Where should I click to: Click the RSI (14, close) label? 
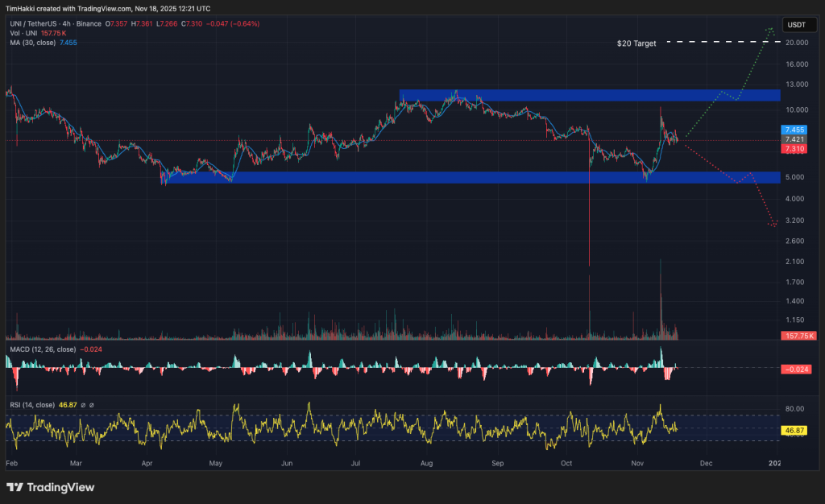(34, 403)
